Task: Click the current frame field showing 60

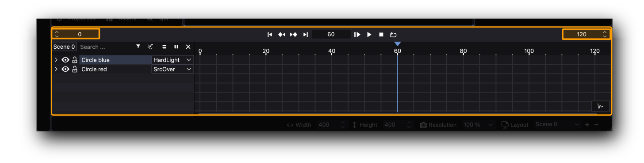Action: click(331, 35)
